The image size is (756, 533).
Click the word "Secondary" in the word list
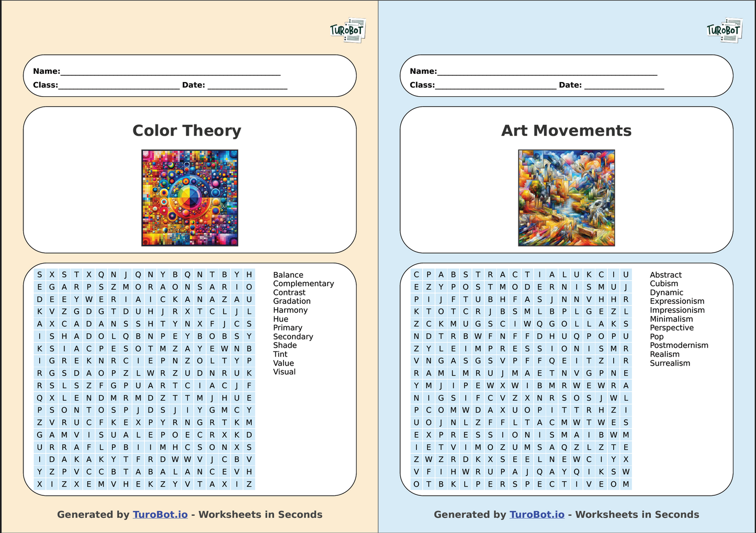pos(293,337)
